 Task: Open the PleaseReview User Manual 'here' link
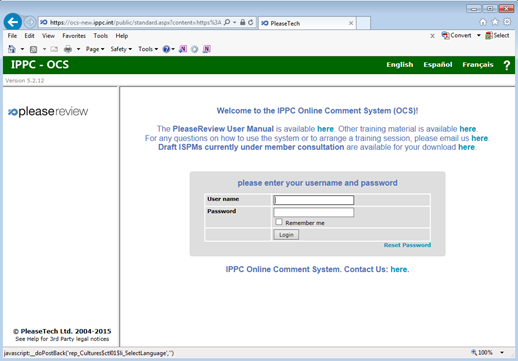[325, 129]
